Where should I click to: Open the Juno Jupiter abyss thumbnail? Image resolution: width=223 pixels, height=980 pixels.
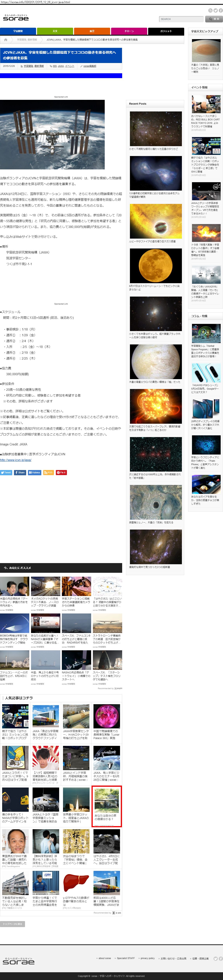156,502
